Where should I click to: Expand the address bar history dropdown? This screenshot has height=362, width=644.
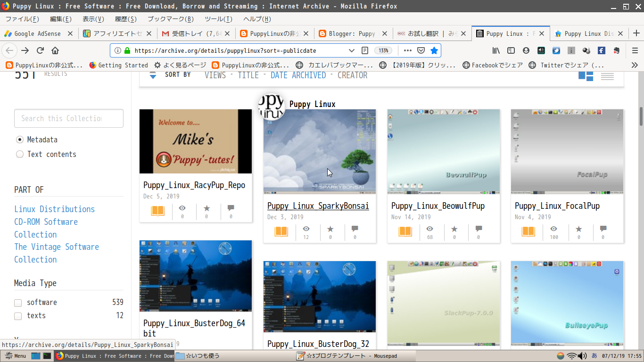[x=351, y=50]
